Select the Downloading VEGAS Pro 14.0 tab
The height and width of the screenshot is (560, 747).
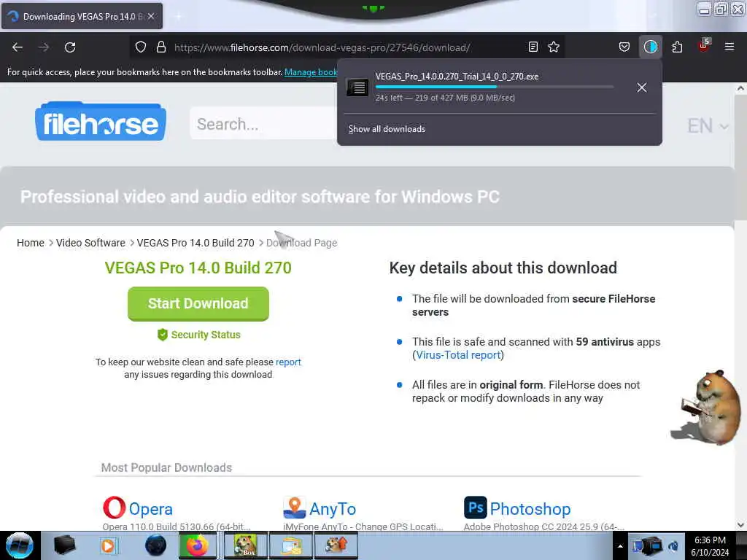(x=82, y=16)
